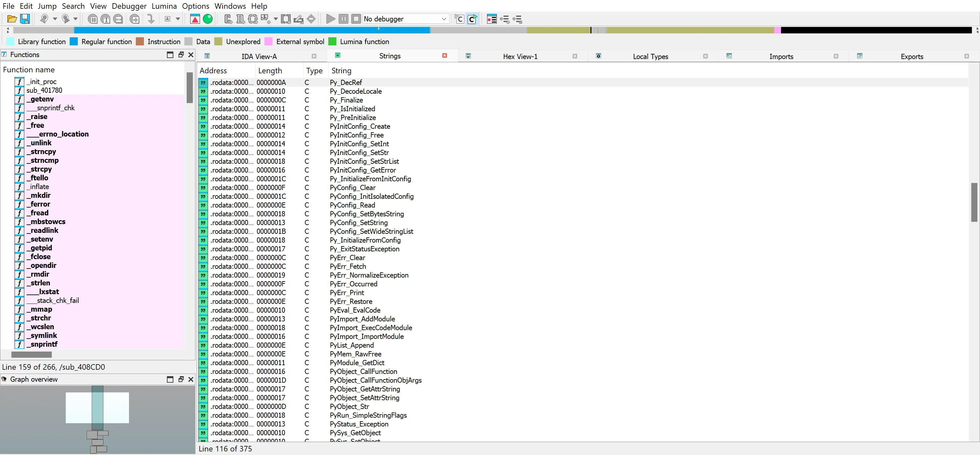The width and height of the screenshot is (980, 455).
Task: Switch to the Hex View-1 tab
Action: click(x=520, y=56)
